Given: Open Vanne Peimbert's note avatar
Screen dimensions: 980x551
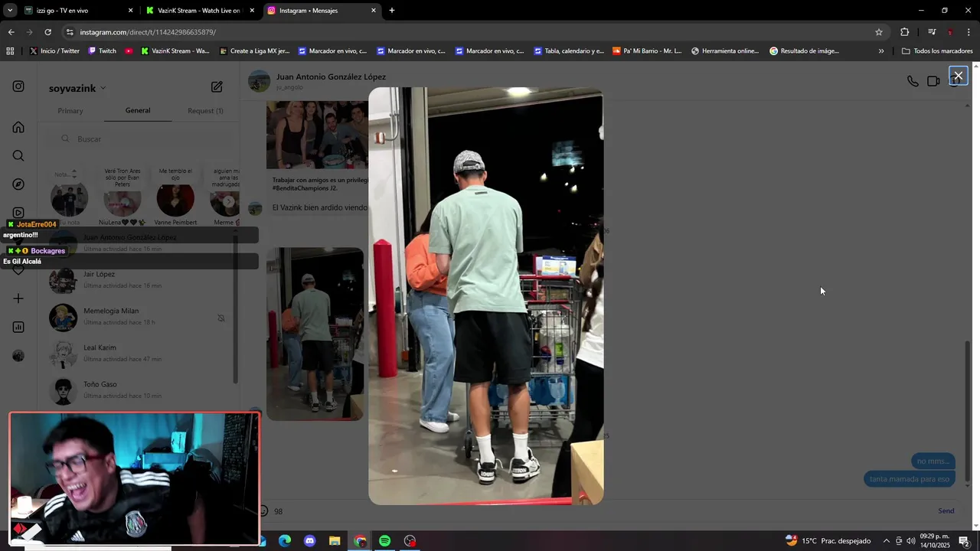Looking at the screenshot, I should [175, 200].
